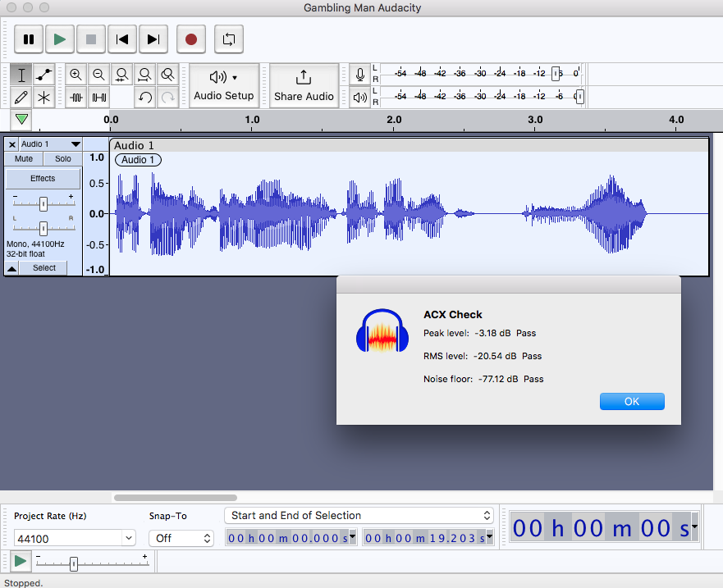This screenshot has height=588, width=723.
Task: Select the Selection (I-beam) tool
Action: (x=21, y=74)
